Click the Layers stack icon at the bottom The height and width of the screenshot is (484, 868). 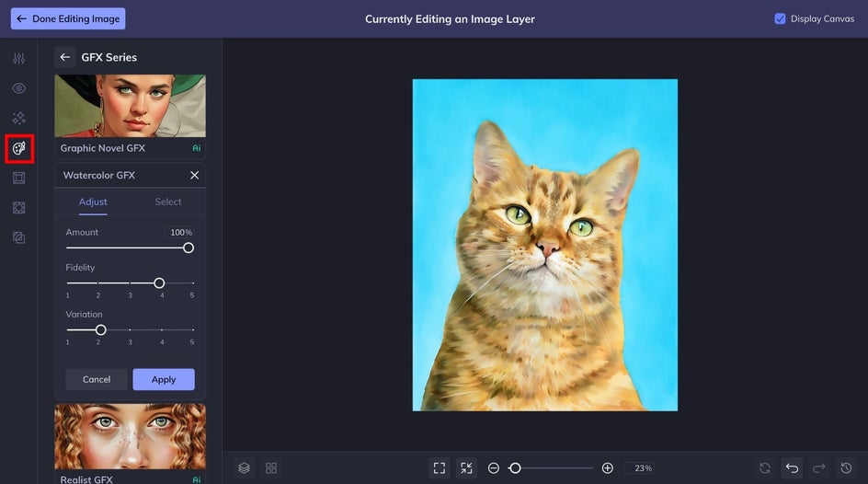[244, 468]
